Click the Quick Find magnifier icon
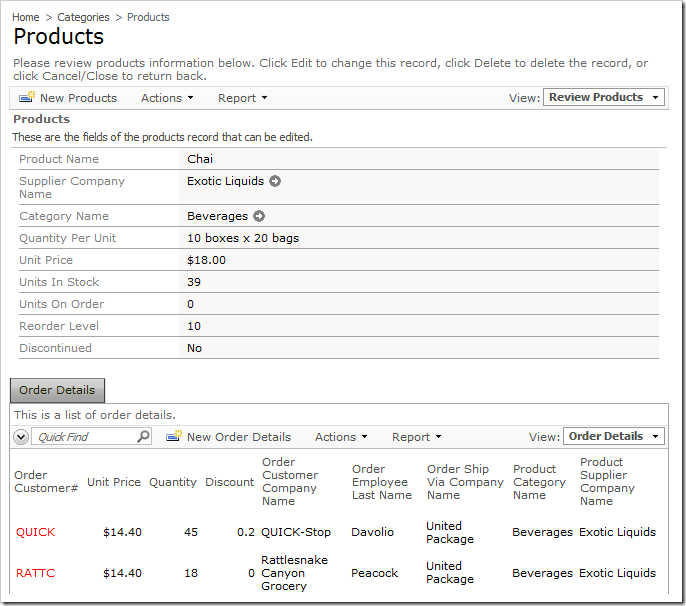This screenshot has width=686, height=606. pyautogui.click(x=143, y=436)
